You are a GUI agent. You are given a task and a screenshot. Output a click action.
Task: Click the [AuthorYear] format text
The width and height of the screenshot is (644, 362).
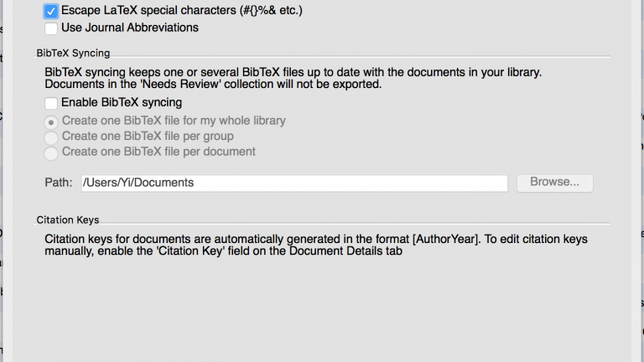click(446, 240)
